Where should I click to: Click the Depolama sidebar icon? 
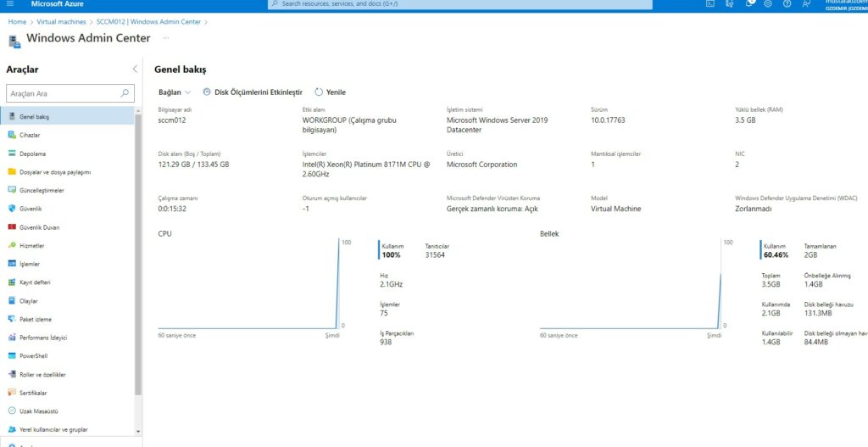click(12, 154)
